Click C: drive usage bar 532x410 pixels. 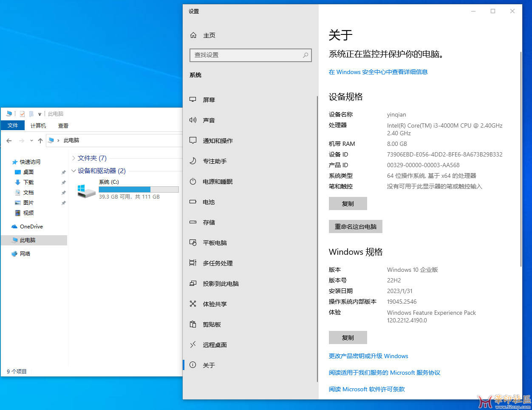pyautogui.click(x=139, y=189)
